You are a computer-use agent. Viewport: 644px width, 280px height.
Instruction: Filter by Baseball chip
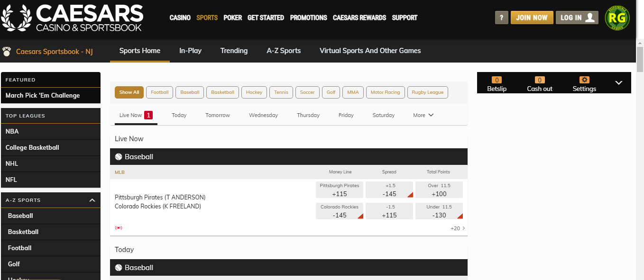(x=190, y=92)
